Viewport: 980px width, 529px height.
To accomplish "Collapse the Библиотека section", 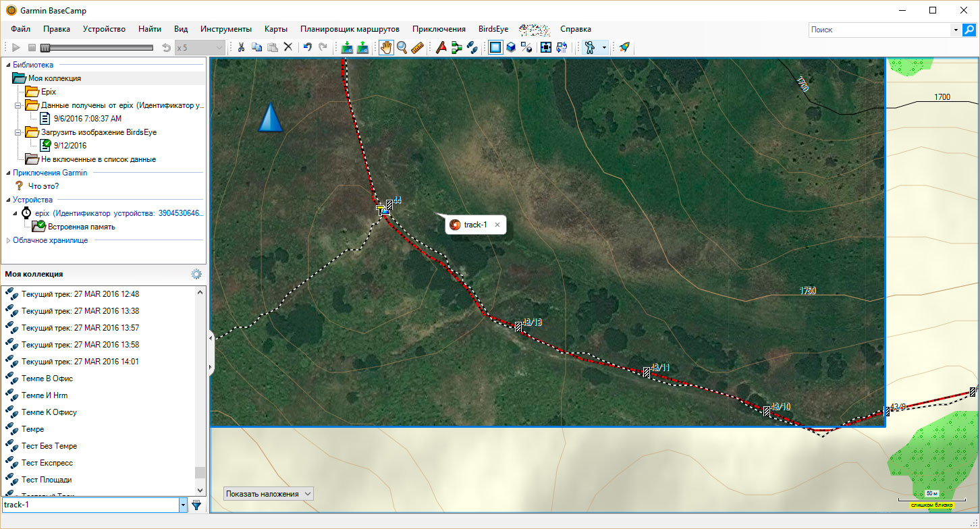I will [x=8, y=65].
